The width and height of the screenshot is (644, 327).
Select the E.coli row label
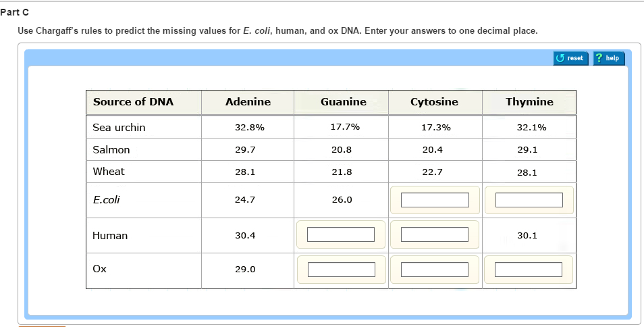[x=107, y=200]
